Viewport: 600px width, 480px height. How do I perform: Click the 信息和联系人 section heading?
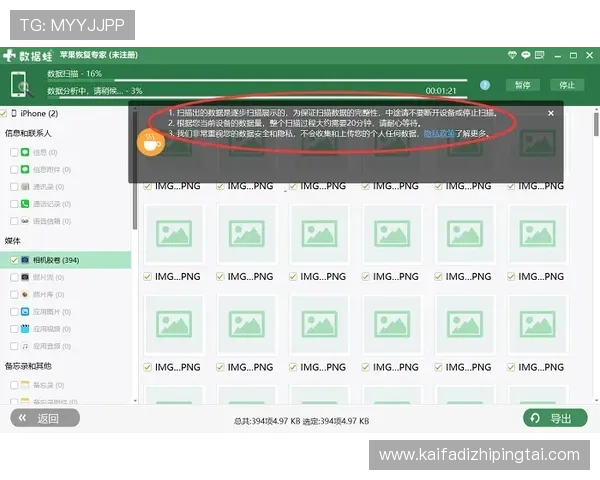click(28, 133)
